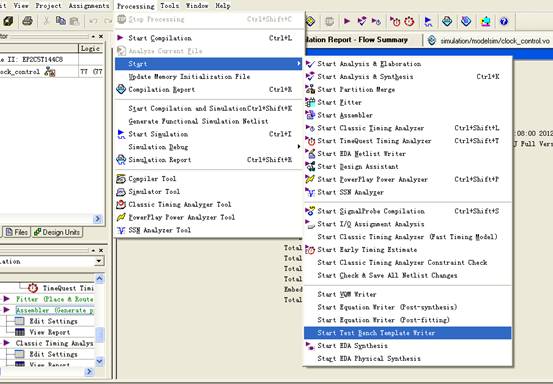Click the Settings diamond icon in toolbar
The height and width of the screenshot is (384, 553).
click(x=310, y=22)
